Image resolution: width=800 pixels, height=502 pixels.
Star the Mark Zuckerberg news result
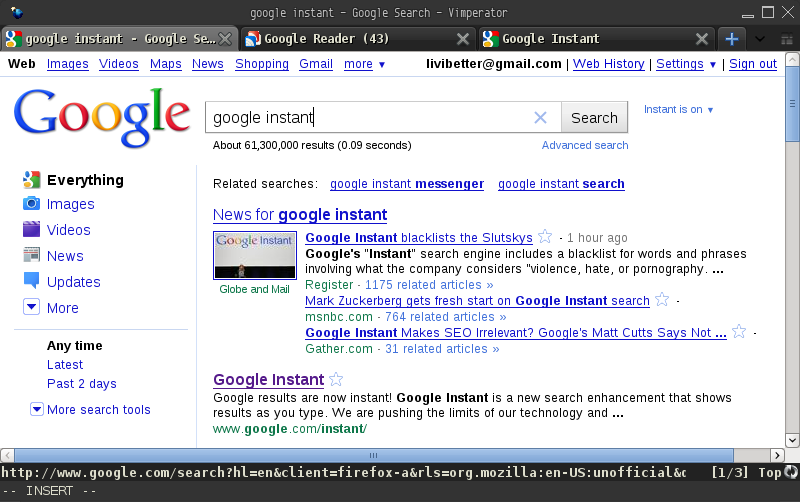point(662,299)
